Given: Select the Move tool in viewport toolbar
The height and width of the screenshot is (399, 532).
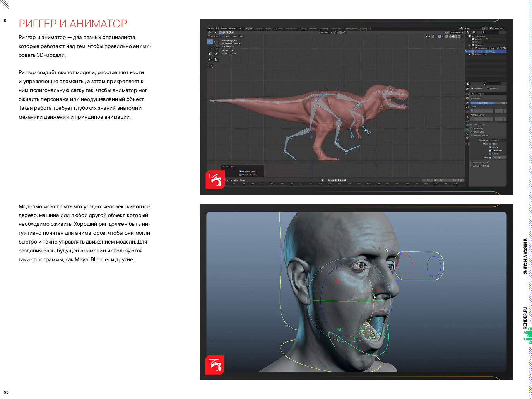Looking at the screenshot, I should [x=210, y=48].
